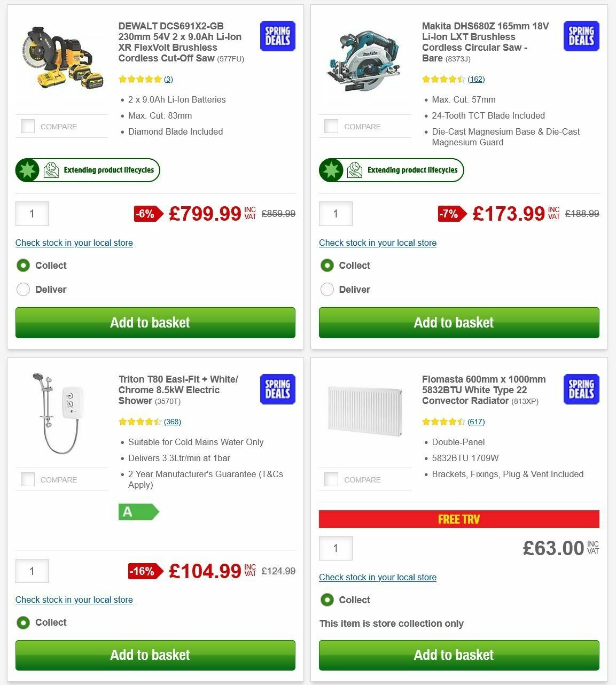This screenshot has height=685, width=616.
Task: Click the Spring Deals badge on the DEWALT saw
Action: point(277,36)
